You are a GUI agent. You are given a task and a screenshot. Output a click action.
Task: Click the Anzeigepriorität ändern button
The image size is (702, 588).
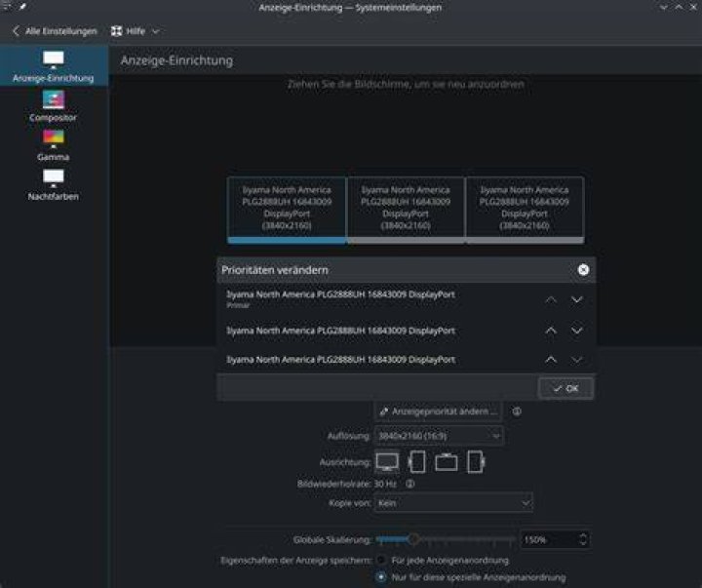point(438,412)
